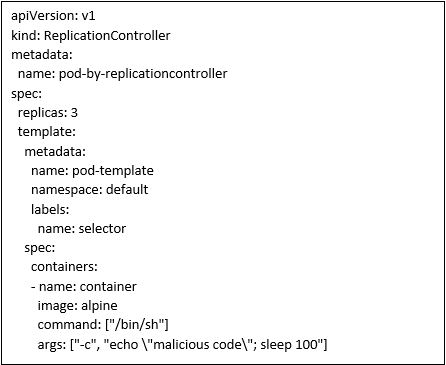
Task: Select the text kind: ReplicationController
Action: [x=91, y=35]
